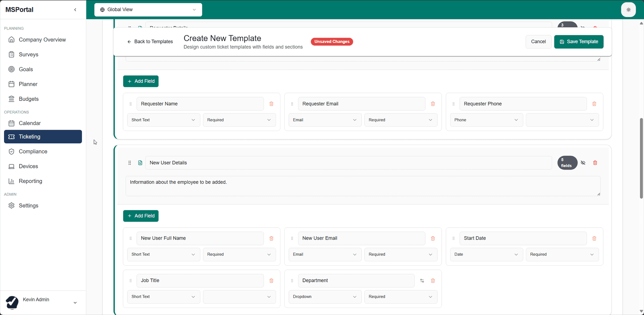Open Job Title field type dropdown
The width and height of the screenshot is (644, 315).
pos(163,297)
